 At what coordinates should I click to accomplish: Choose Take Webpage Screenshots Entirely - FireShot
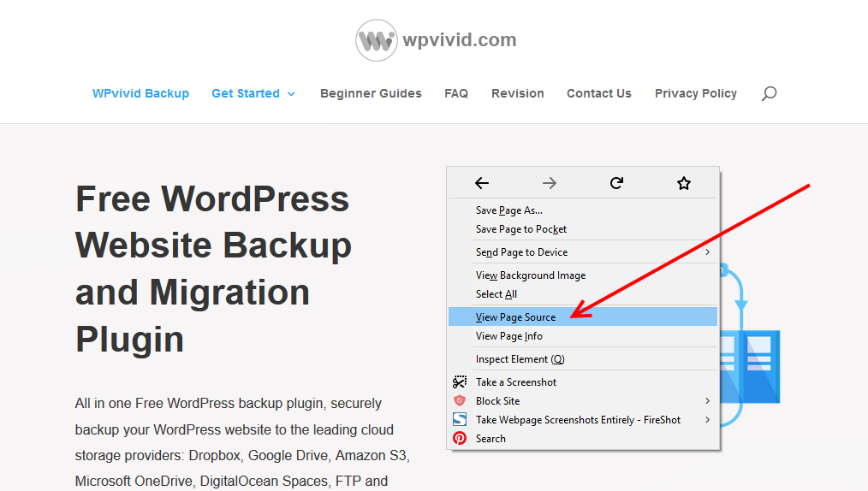583,420
